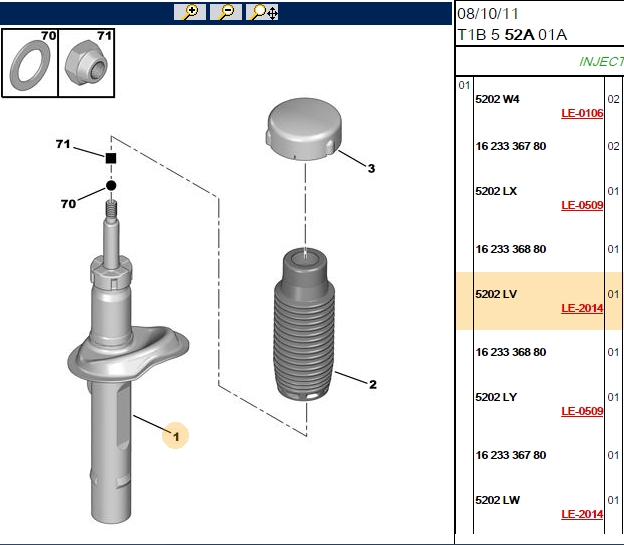Screen dimensions: 624x545
Task: Select the washer thumbnail numbered 70
Action: point(30,63)
